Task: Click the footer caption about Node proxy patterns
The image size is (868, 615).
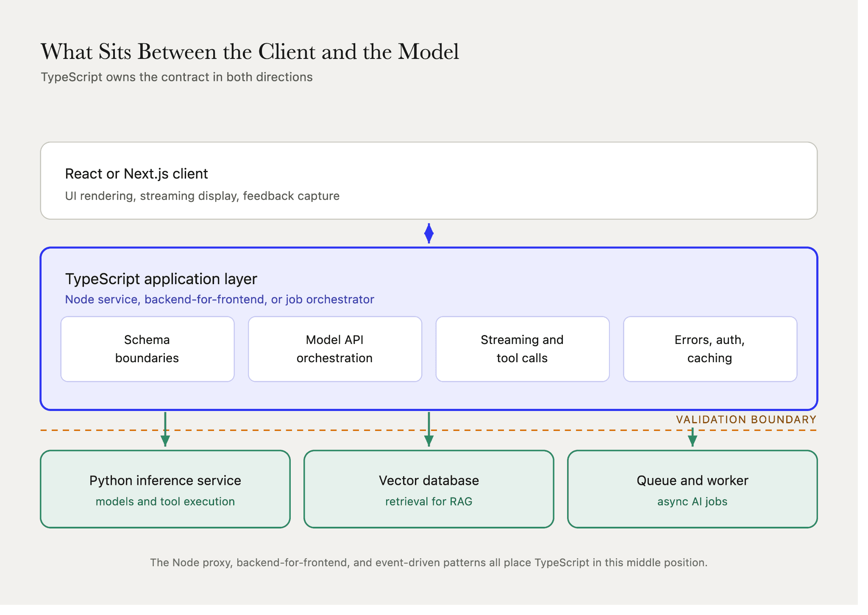Action: 429,562
